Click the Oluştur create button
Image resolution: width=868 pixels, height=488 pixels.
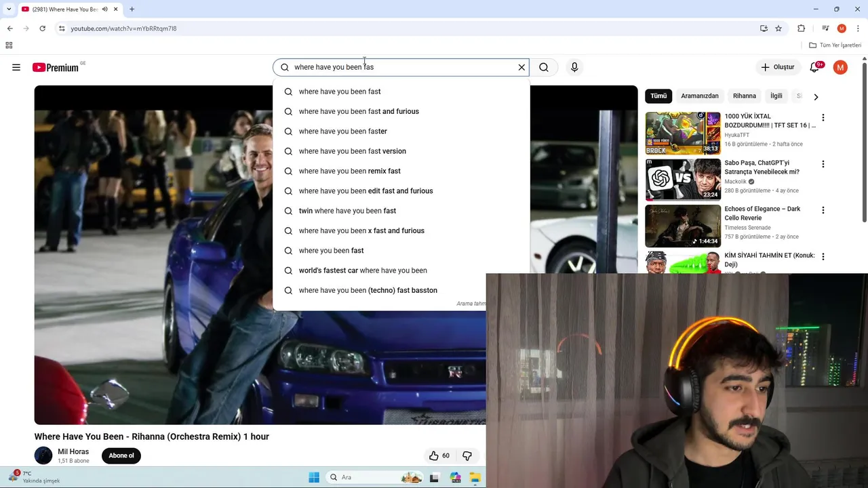(777, 67)
